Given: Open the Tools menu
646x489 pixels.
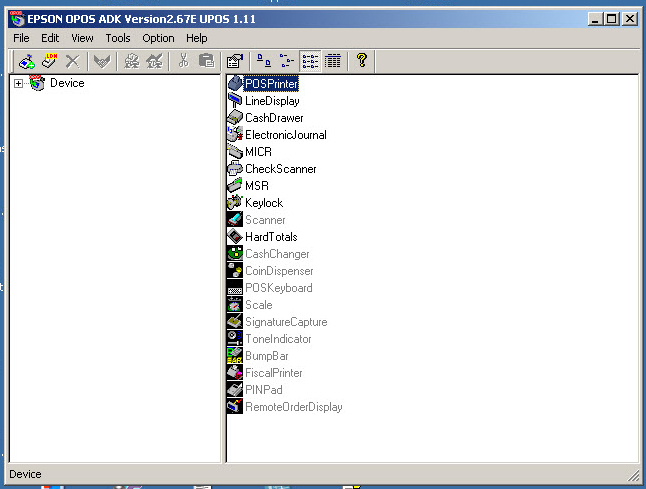Looking at the screenshot, I should pyautogui.click(x=118, y=38).
